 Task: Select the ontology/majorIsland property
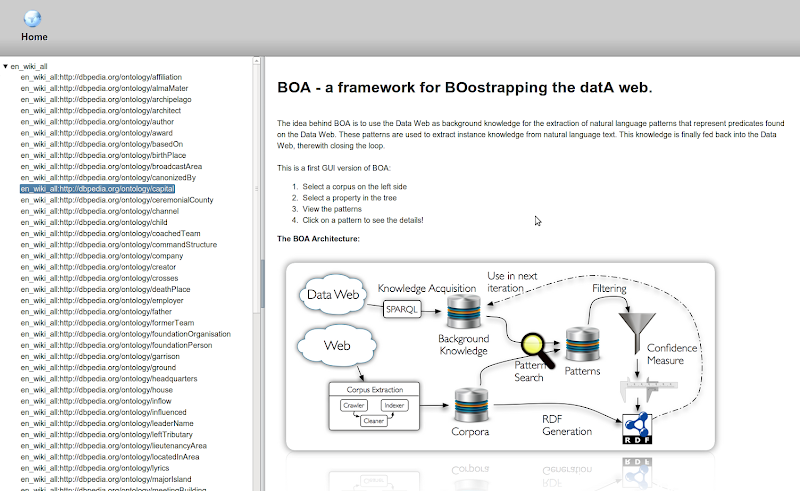[x=106, y=480]
